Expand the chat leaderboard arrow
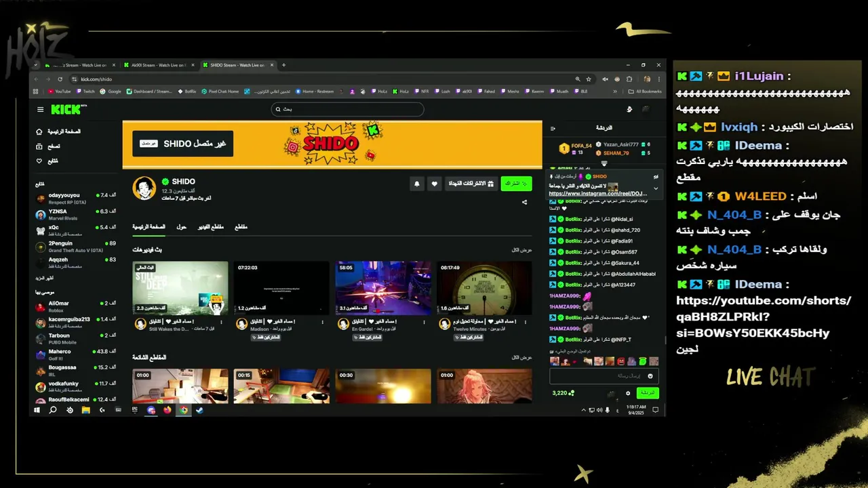The height and width of the screenshot is (488, 868). (x=604, y=163)
